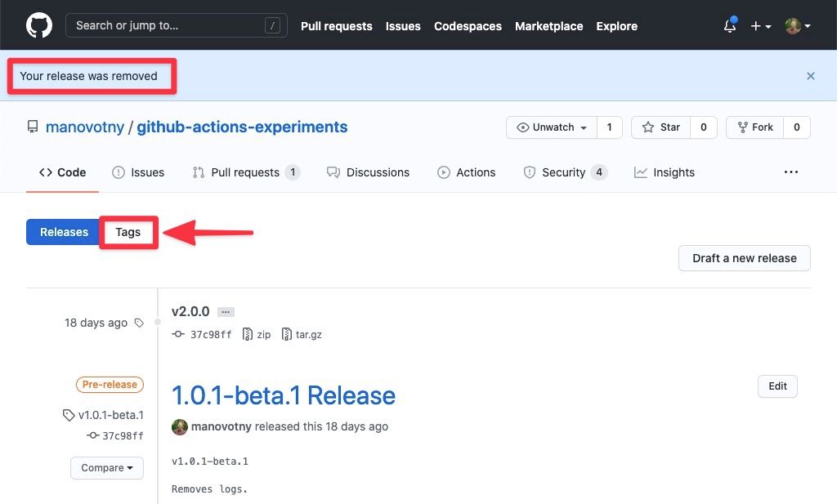
Task: Open the Insights tab
Action: [x=664, y=172]
